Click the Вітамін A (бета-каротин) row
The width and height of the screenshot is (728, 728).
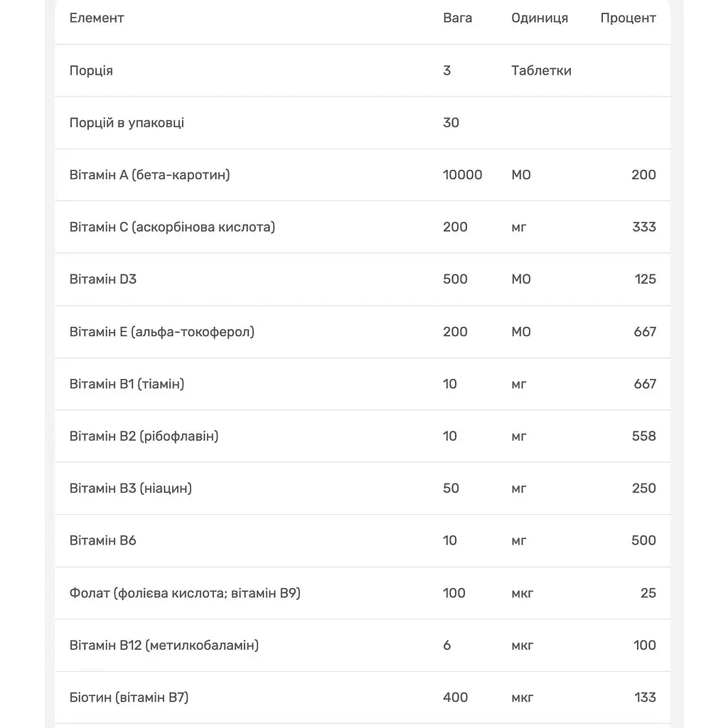[x=363, y=175]
